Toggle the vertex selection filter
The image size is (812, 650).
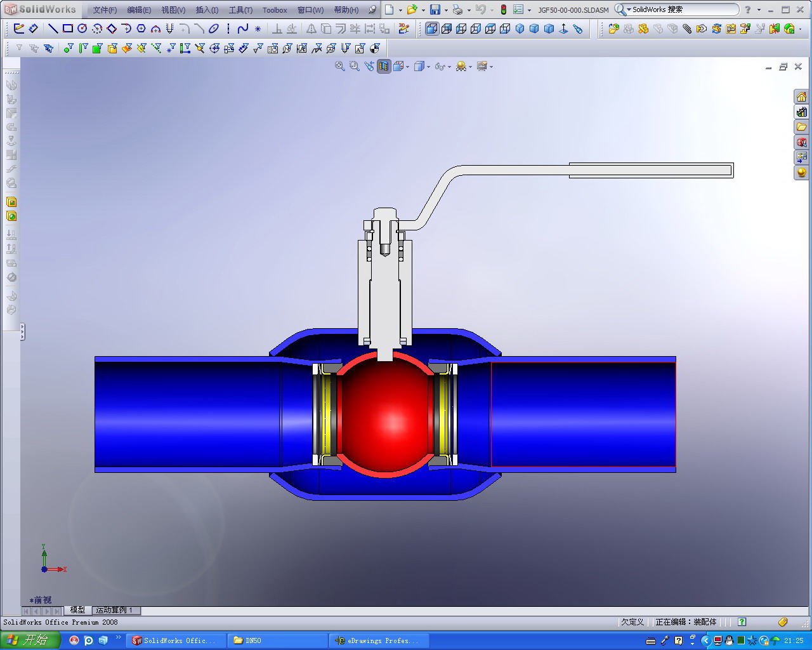tap(67, 48)
